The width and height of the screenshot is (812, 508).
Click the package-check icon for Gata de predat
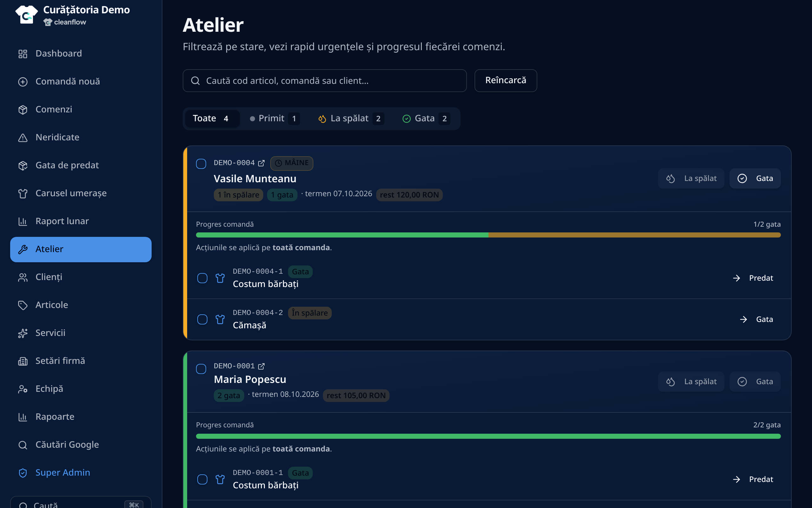click(23, 165)
